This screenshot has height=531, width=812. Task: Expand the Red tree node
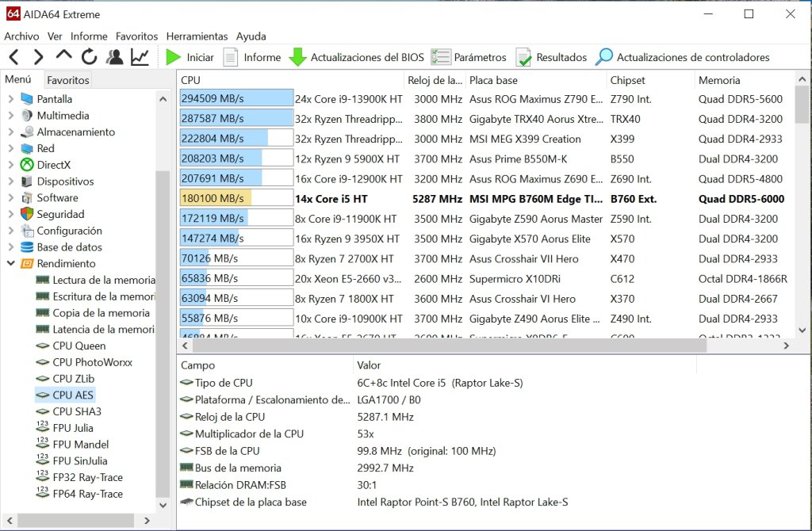click(11, 148)
